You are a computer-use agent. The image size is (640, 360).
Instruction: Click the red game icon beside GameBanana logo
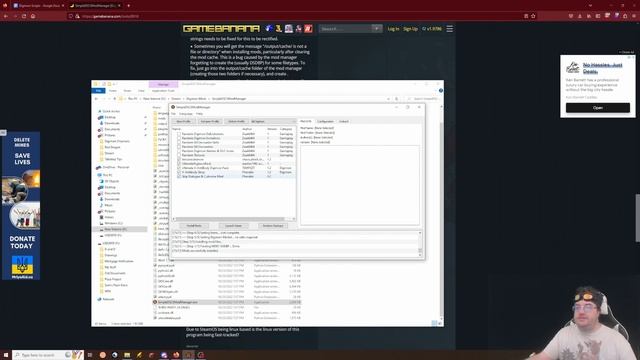point(308,29)
